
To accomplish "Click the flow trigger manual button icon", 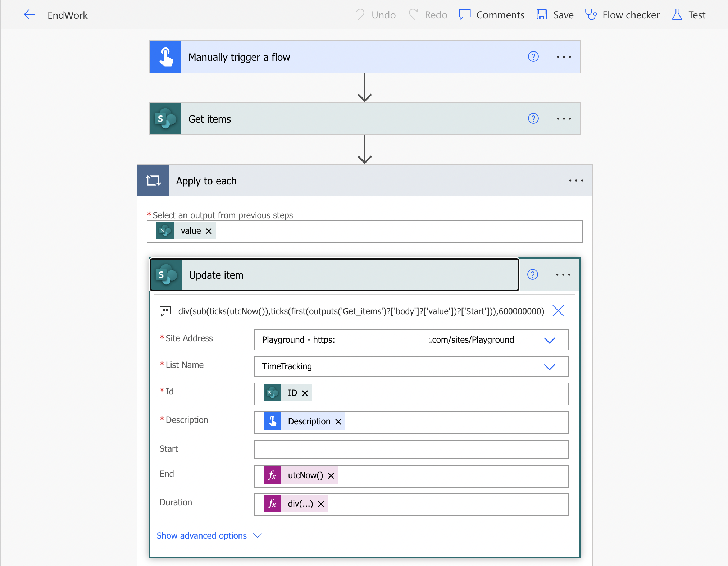I will (x=167, y=57).
